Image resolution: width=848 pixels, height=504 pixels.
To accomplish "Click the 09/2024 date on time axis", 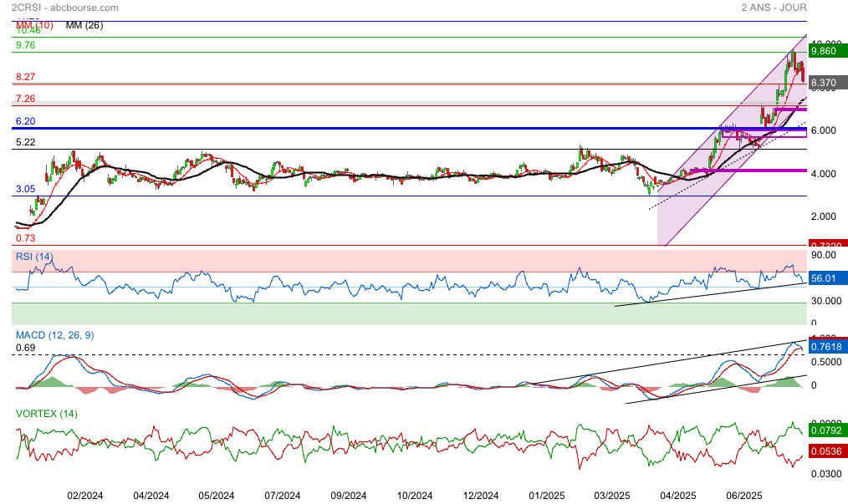I will (348, 496).
